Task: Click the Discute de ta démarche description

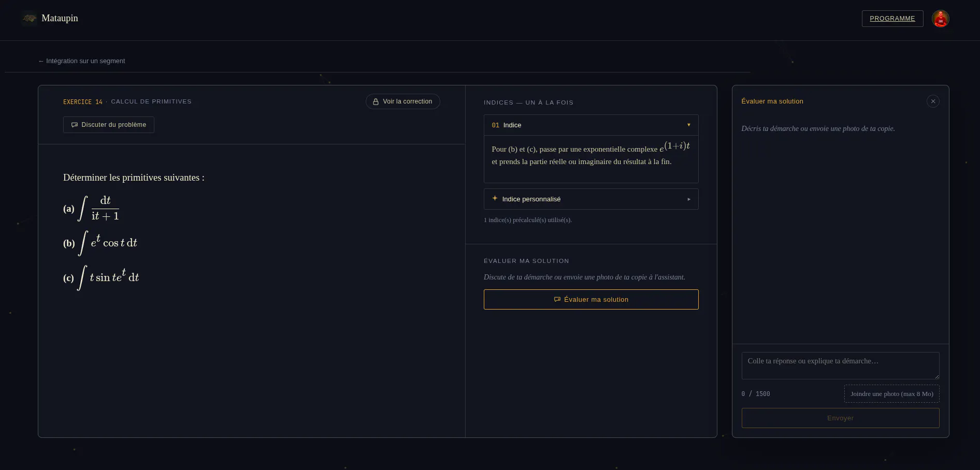Action: (x=584, y=277)
